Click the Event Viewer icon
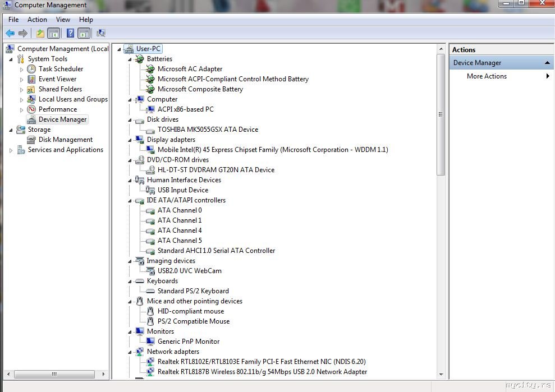This screenshot has height=392, width=555. [31, 79]
